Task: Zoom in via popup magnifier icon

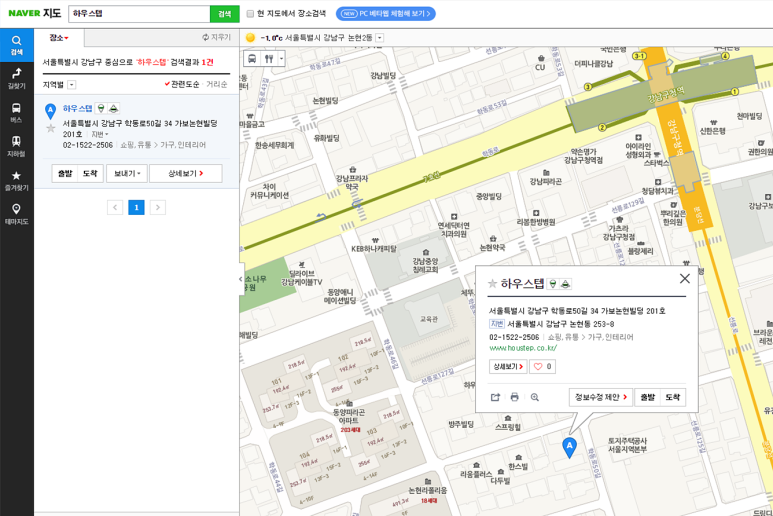Action: point(534,397)
